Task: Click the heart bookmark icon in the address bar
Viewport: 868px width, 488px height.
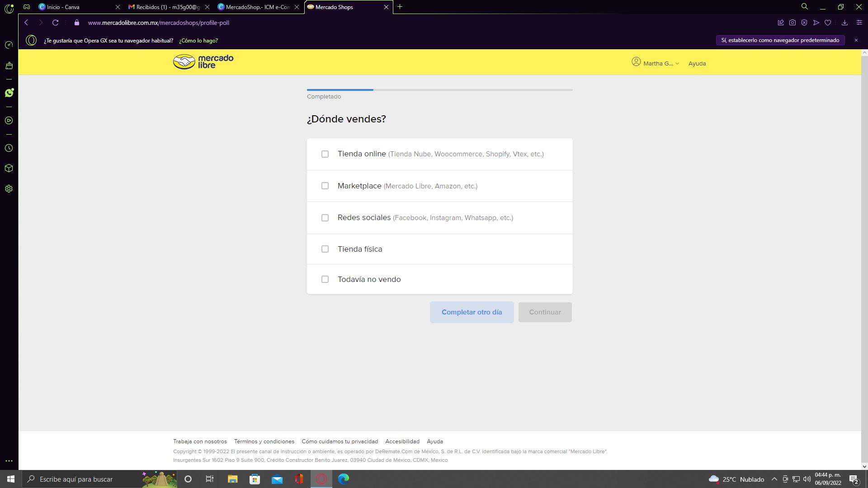Action: pyautogui.click(x=828, y=23)
